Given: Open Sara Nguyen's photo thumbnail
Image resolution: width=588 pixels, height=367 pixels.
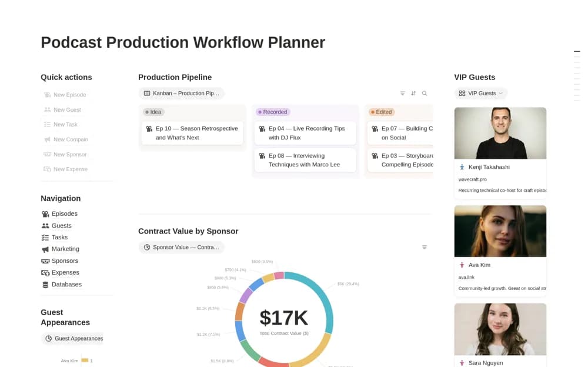Looking at the screenshot, I should 500,329.
